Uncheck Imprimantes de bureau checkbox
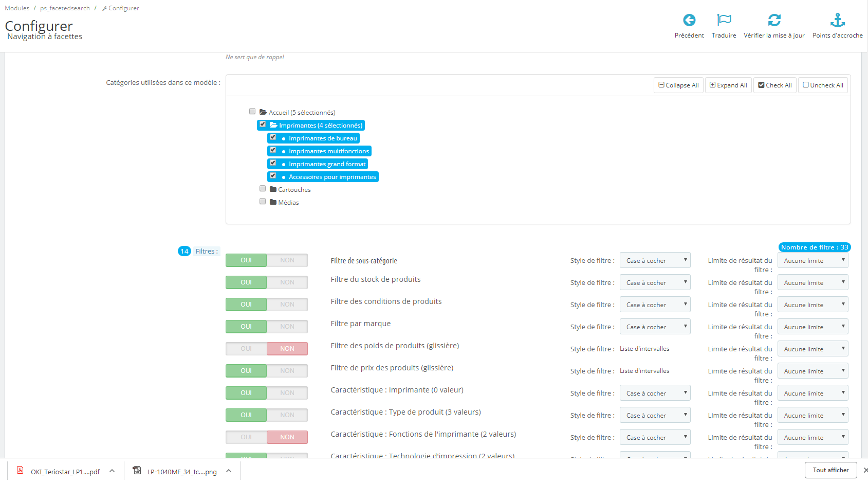Image resolution: width=868 pixels, height=483 pixels. pyautogui.click(x=273, y=137)
